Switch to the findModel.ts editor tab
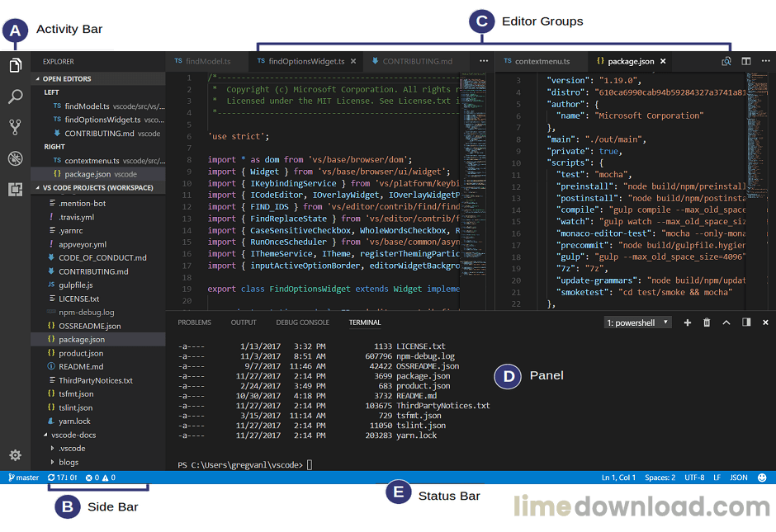Screen dimensions: 776x532 click(x=203, y=61)
